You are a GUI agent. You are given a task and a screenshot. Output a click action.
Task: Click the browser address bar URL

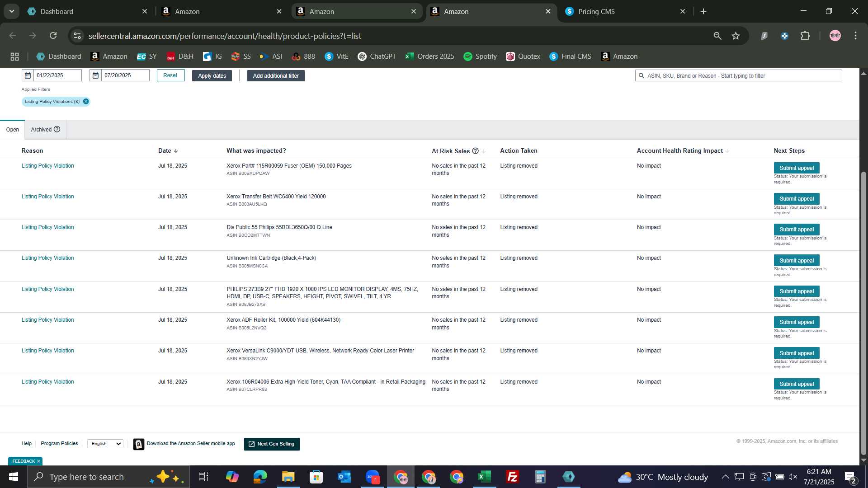point(225,36)
